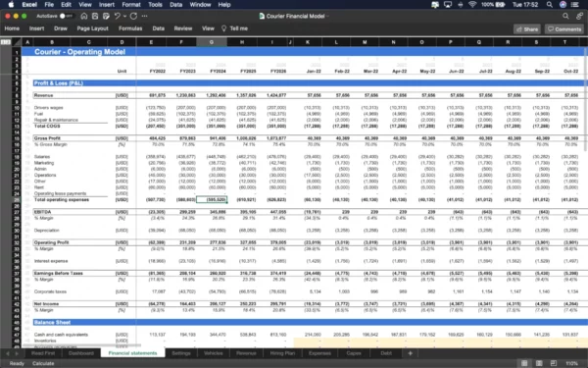Screen dimensions: 588x368
Task: Toggle the AutoSave switch
Action: point(66,16)
